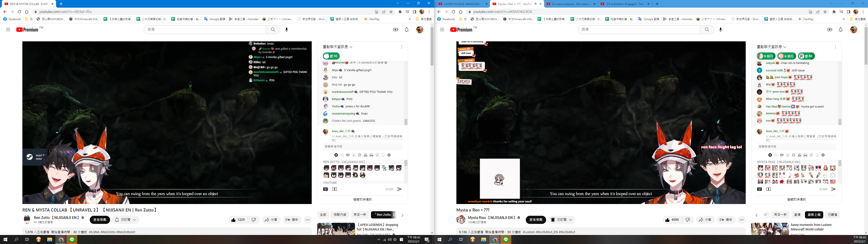Viewport: 868px width, 244px height.
Task: Send chat message in Ren Zotto chat
Action: 399,189
